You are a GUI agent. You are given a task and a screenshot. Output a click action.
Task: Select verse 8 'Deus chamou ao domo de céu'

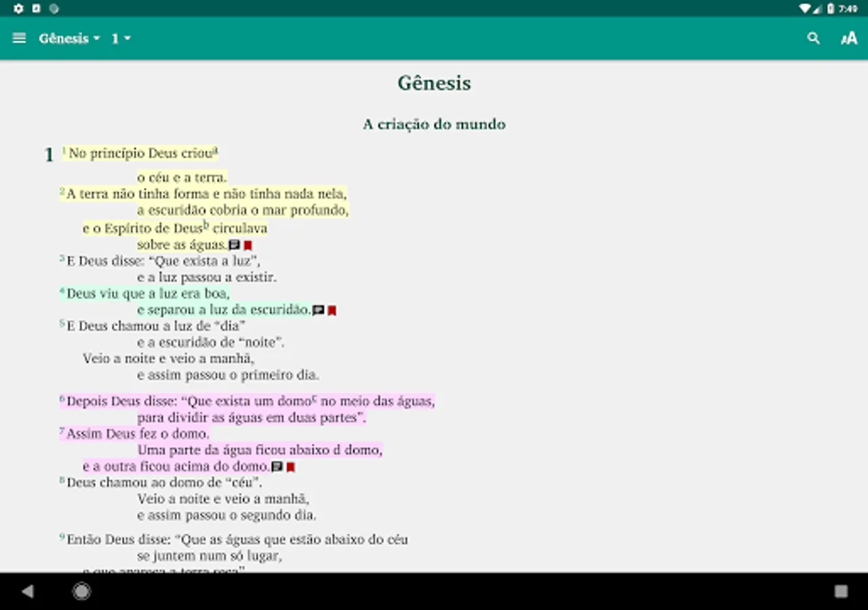161,483
